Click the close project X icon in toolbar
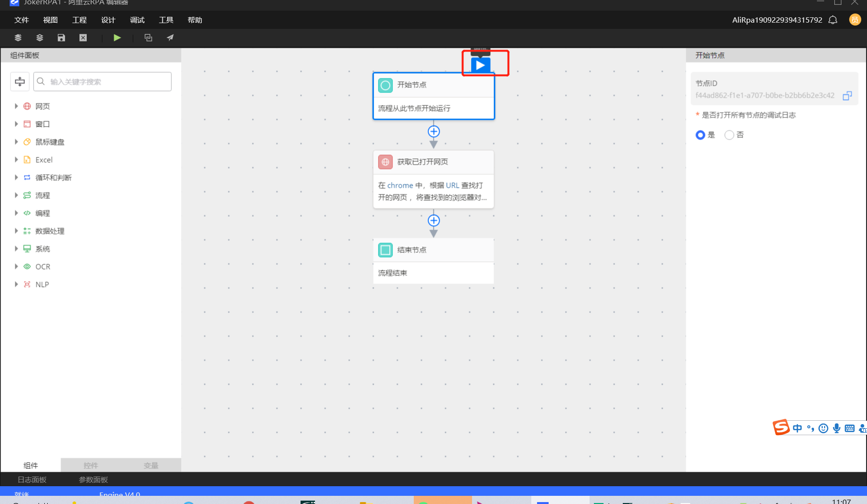 tap(83, 38)
